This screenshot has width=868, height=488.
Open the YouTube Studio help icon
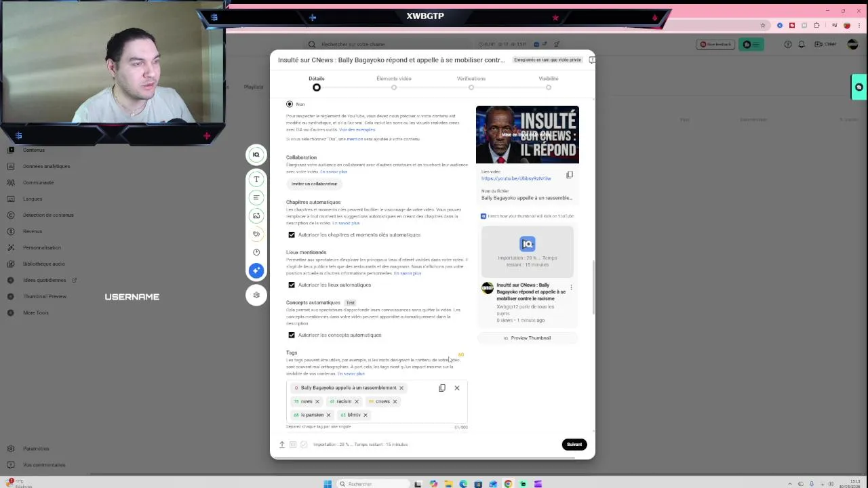[x=787, y=44]
